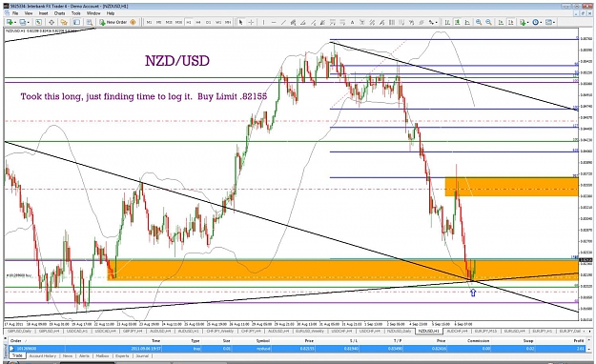This screenshot has width=596, height=364.
Task: Select the Cursor arrow tool
Action: 240,23
